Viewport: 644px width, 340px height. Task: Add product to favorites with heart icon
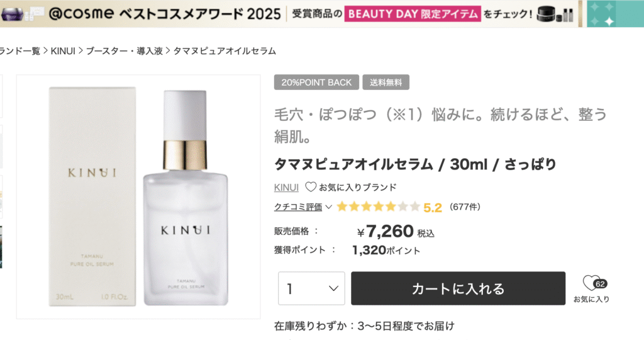591,283
